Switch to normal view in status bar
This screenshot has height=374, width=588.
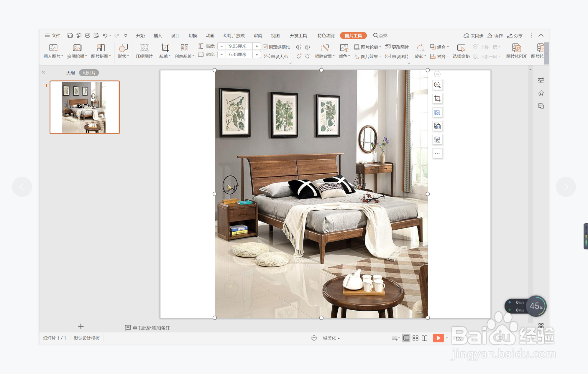(x=406, y=338)
